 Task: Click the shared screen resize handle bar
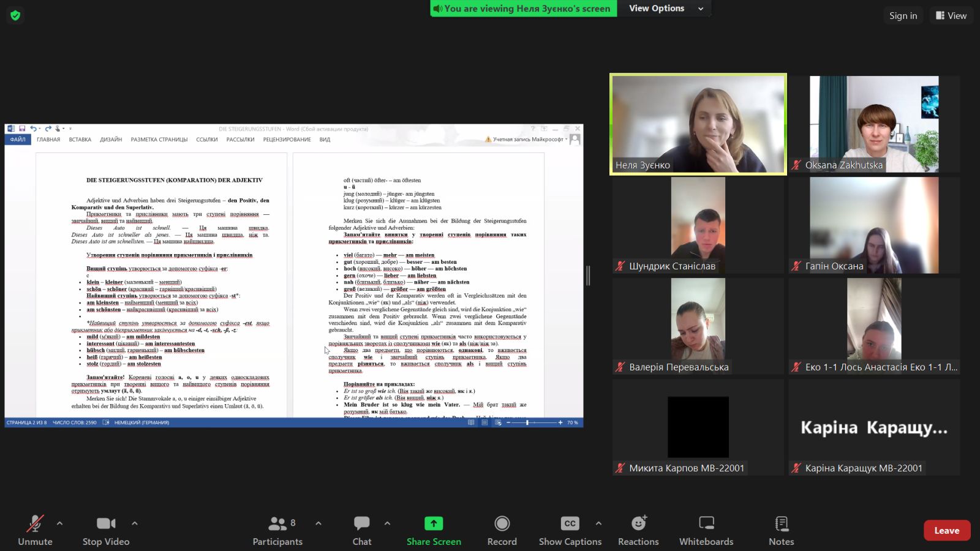click(x=588, y=275)
